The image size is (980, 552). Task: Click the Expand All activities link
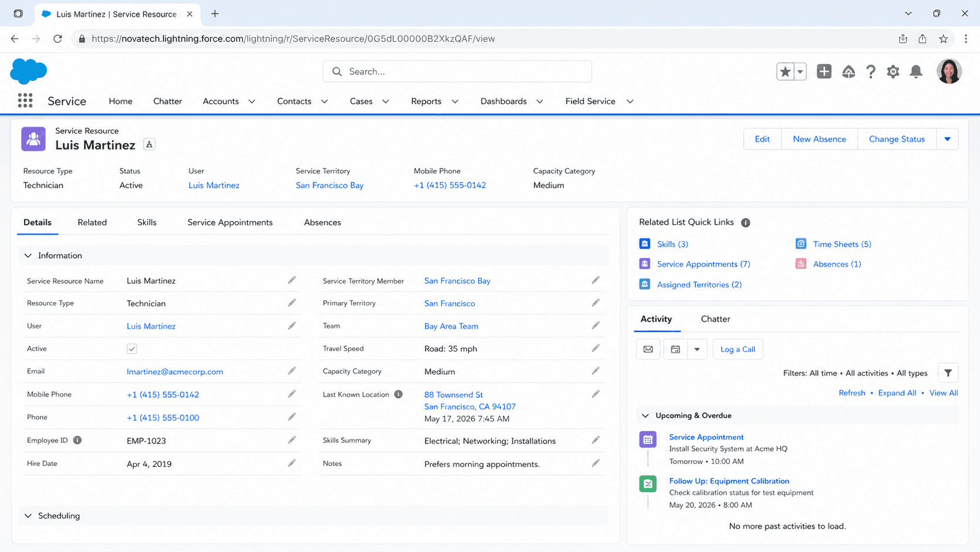(897, 393)
